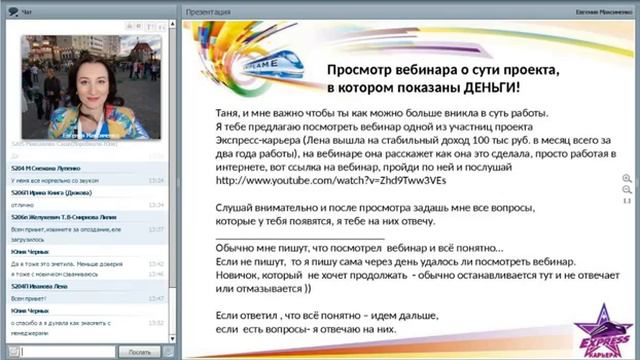Click the chat bubble icon in panel header
The height and width of the screenshot is (360, 640).
[13, 12]
